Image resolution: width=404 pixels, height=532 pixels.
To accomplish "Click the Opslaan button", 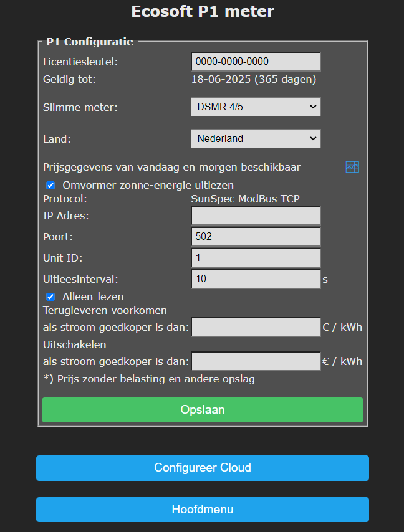I will click(203, 410).
